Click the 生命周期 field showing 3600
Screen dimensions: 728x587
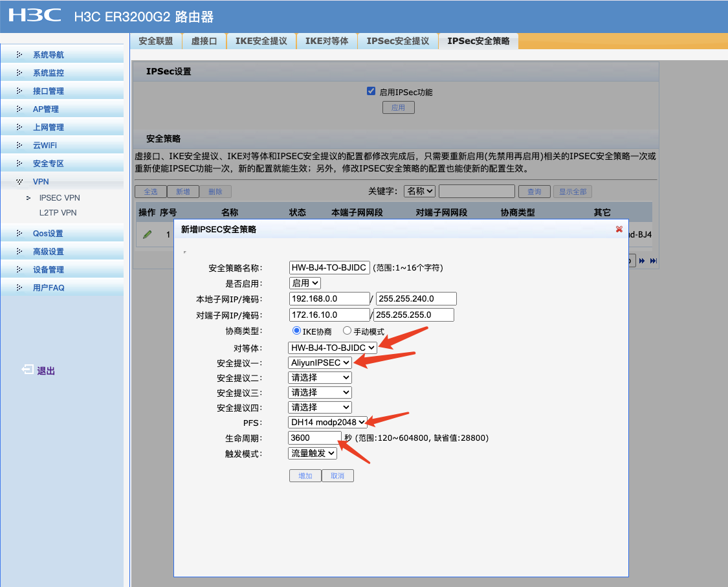pyautogui.click(x=314, y=437)
